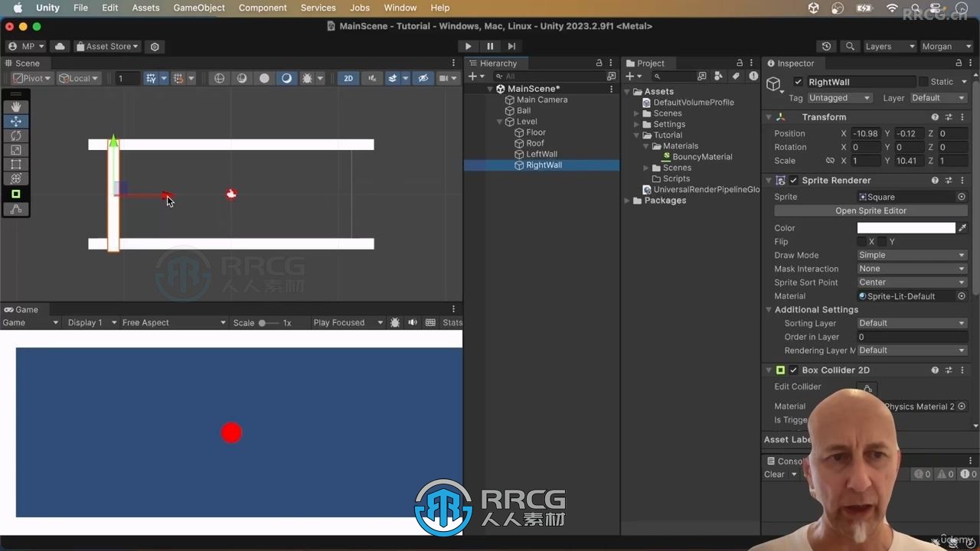Viewport: 980px width, 551px height.
Task: Click the Position X input field
Action: (865, 133)
